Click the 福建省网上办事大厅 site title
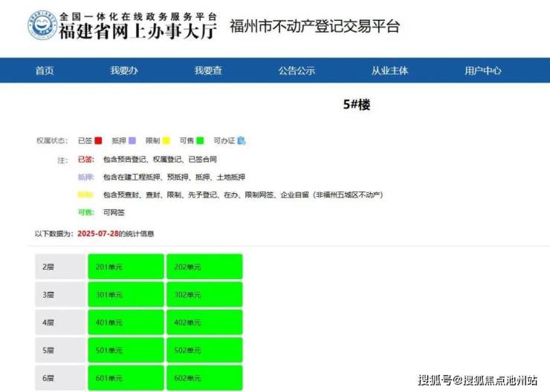550x392 pixels. (137, 32)
